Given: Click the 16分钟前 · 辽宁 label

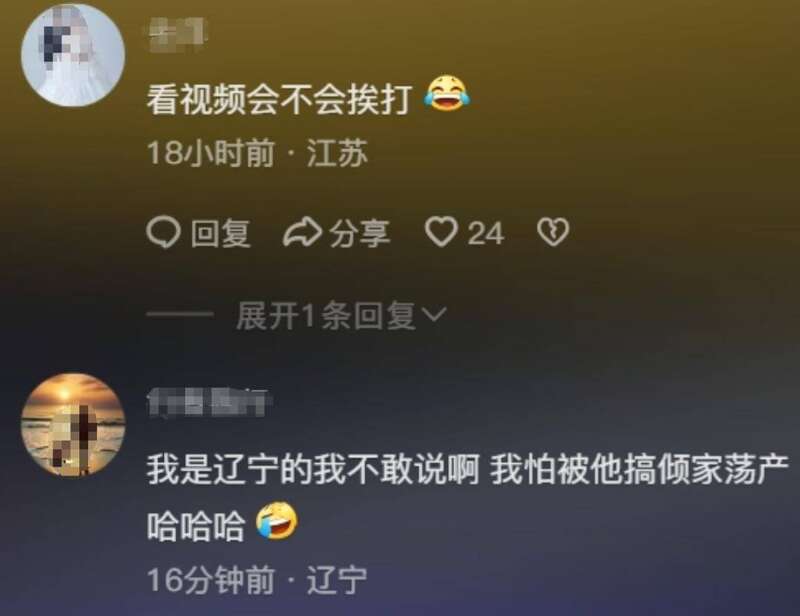Looking at the screenshot, I should click(x=257, y=580).
